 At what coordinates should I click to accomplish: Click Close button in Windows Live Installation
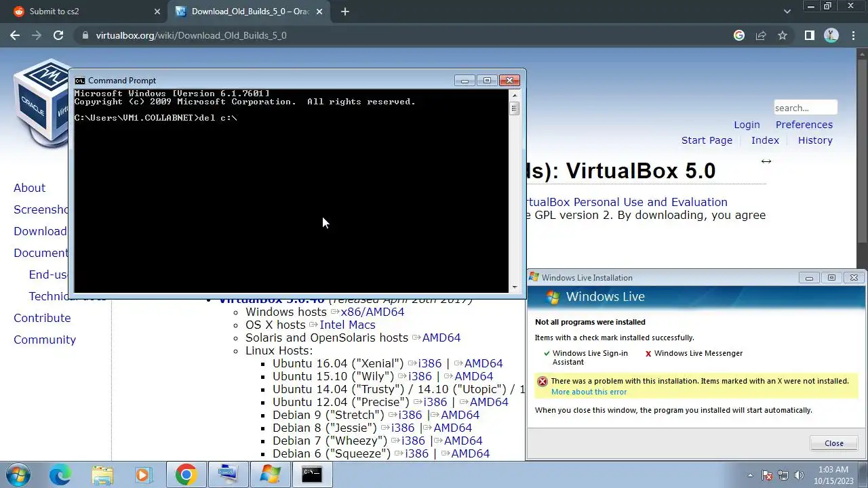tap(834, 443)
